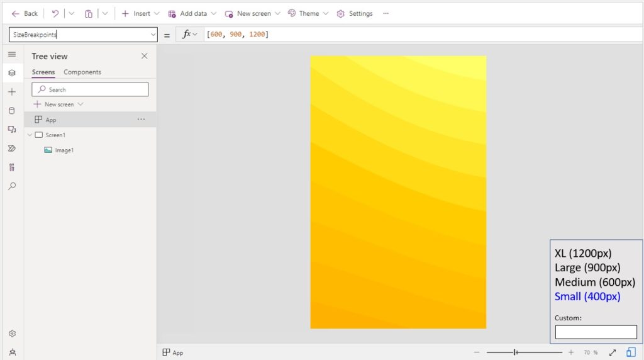Image resolution: width=644 pixels, height=360 pixels.
Task: Click the Search magnifier in the left rail
Action: coord(12,186)
